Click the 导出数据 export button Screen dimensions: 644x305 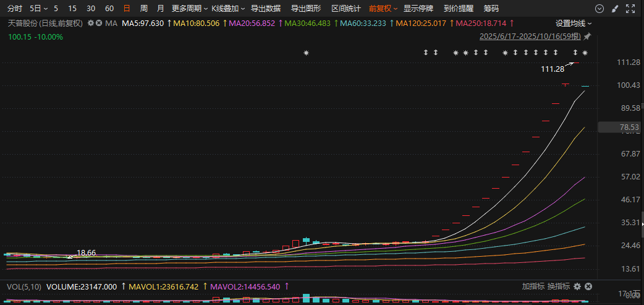coord(266,9)
